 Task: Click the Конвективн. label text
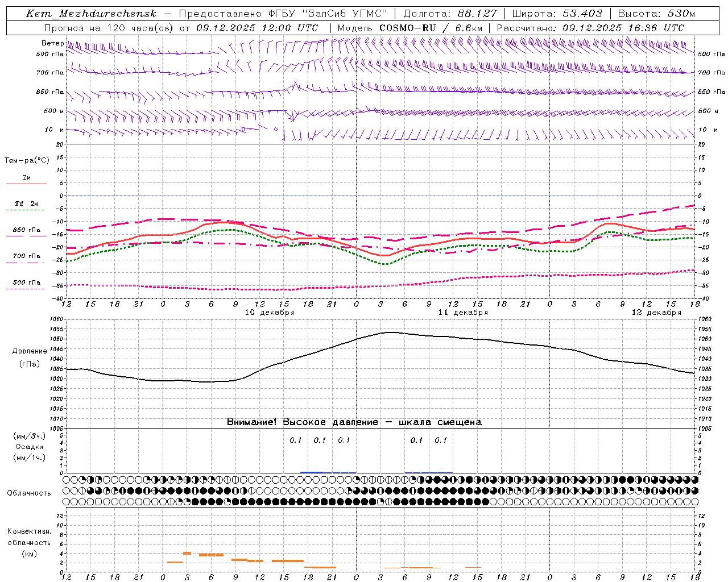29,531
